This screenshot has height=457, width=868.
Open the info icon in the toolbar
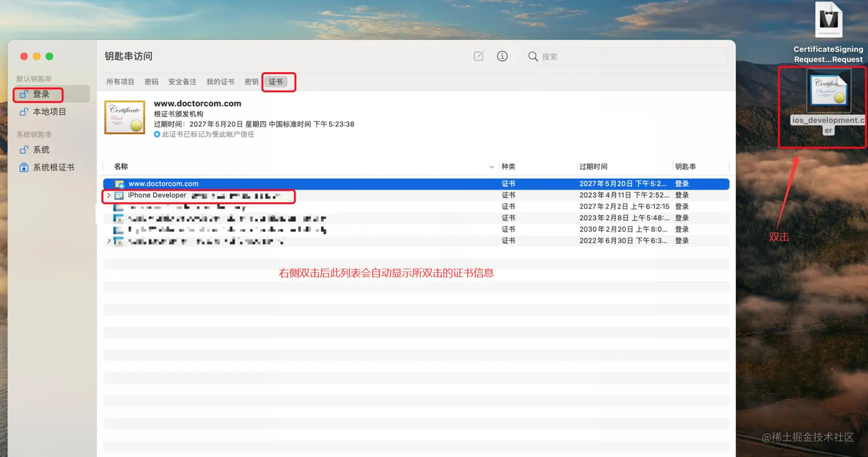coord(502,56)
